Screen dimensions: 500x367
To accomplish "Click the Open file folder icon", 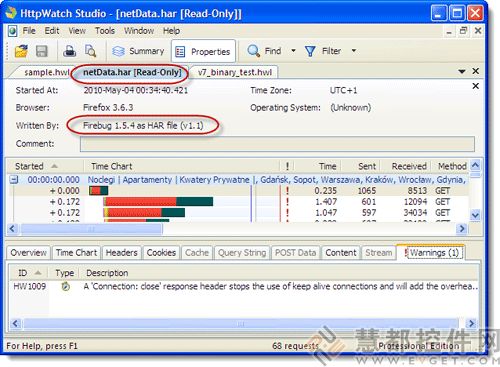I will pos(21,51).
